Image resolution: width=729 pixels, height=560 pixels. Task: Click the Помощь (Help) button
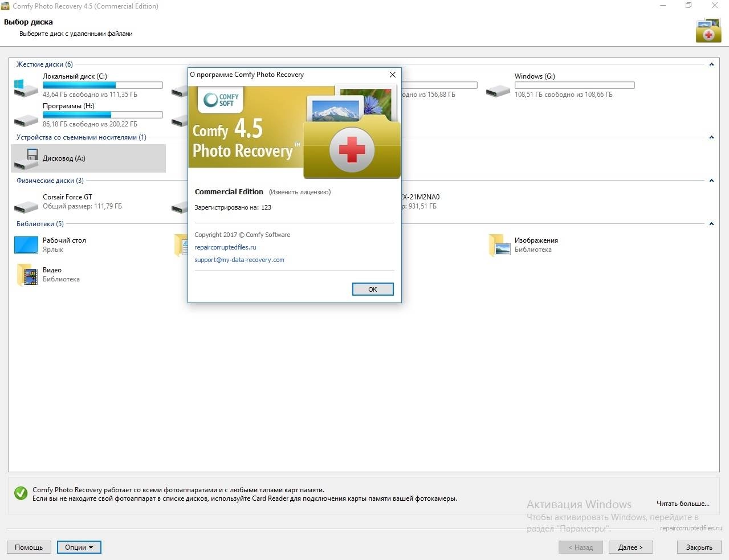[28, 547]
